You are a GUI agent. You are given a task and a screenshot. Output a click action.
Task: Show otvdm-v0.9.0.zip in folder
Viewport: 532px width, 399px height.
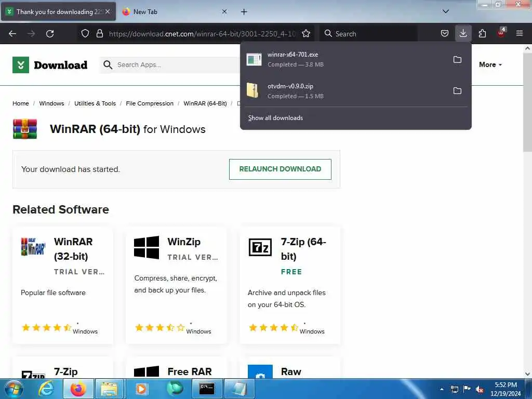(x=457, y=91)
